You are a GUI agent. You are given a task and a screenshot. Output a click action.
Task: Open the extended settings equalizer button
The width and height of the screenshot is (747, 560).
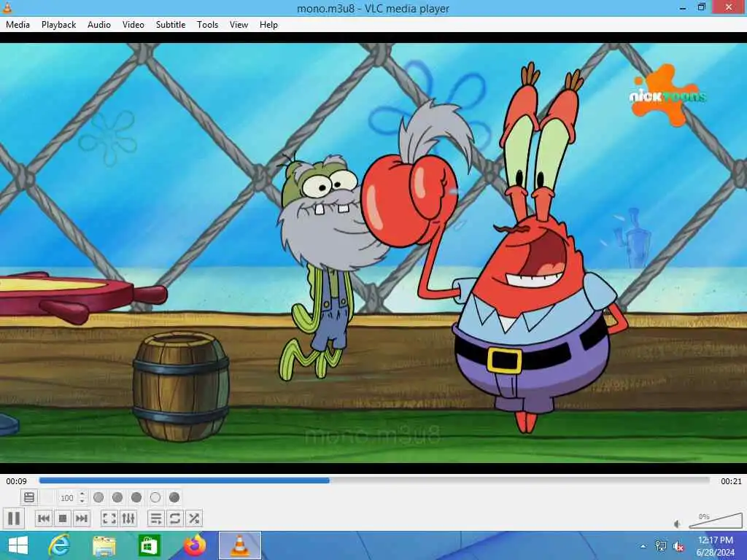(x=128, y=518)
